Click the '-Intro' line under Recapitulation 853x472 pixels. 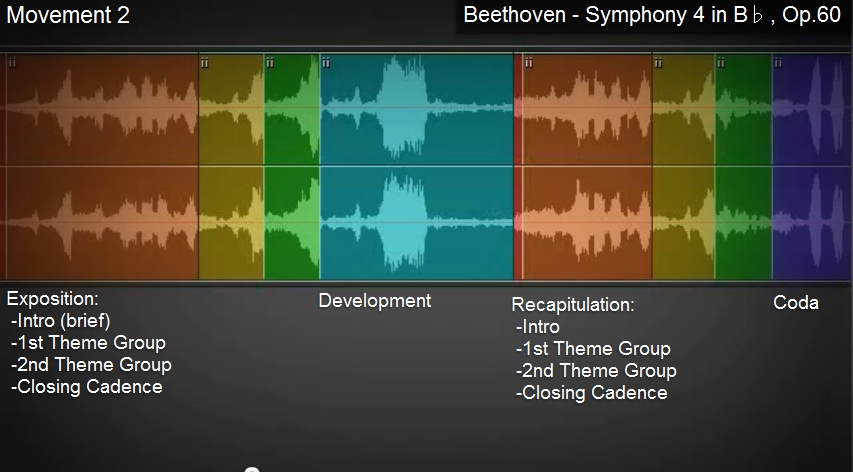[537, 327]
